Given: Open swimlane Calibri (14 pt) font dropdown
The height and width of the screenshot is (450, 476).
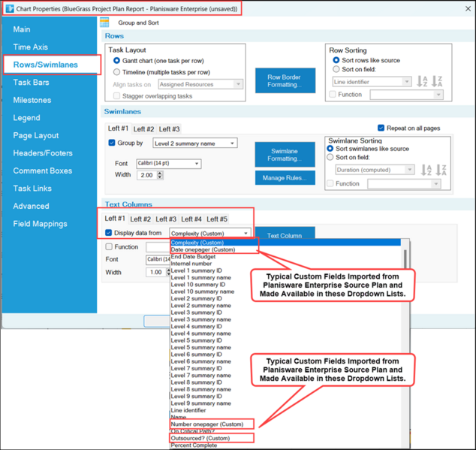Looking at the screenshot, I should 169,164.
